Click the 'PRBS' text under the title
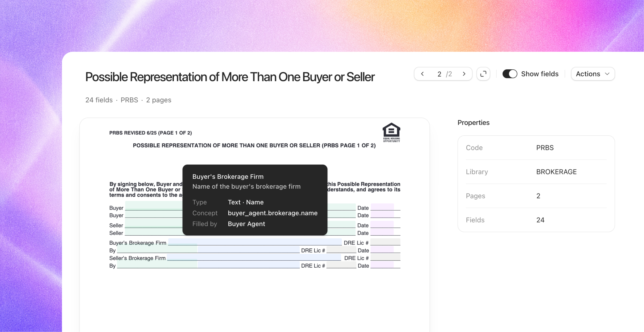Screen dimensions: 644x332 pos(129,100)
